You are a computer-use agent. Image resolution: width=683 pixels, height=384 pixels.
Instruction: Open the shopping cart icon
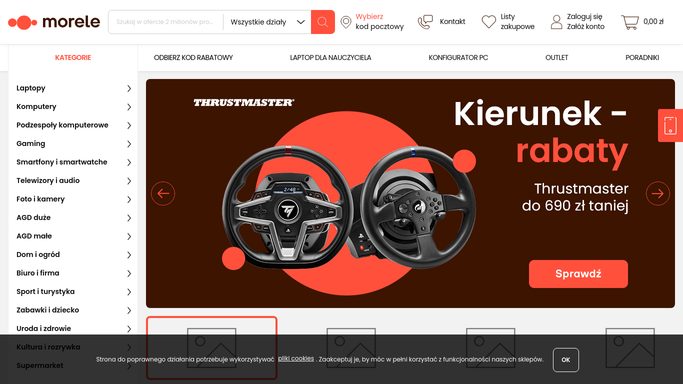(x=630, y=22)
